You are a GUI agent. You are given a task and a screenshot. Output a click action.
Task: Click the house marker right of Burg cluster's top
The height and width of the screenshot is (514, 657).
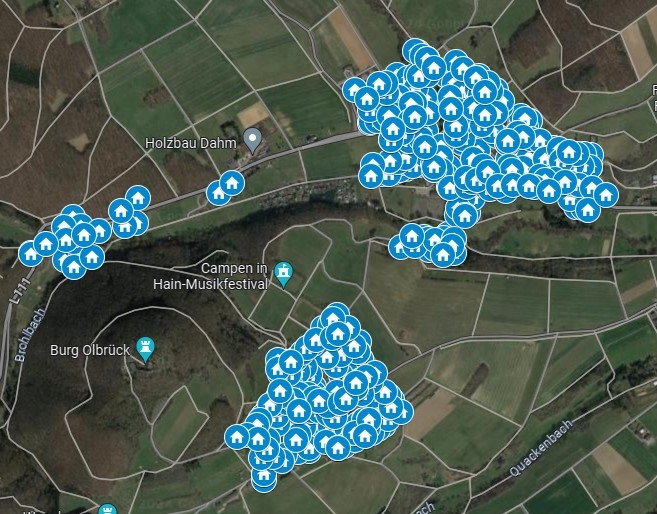coord(138,197)
